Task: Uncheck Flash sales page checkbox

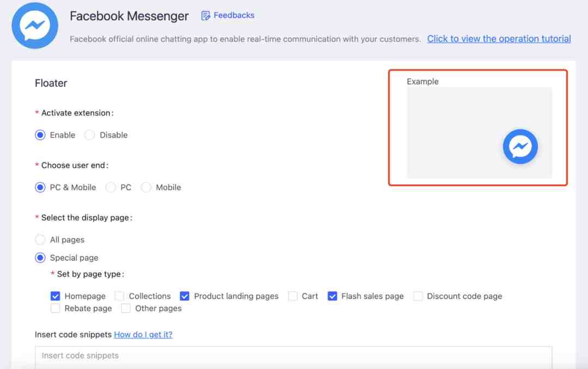Action: pos(332,296)
